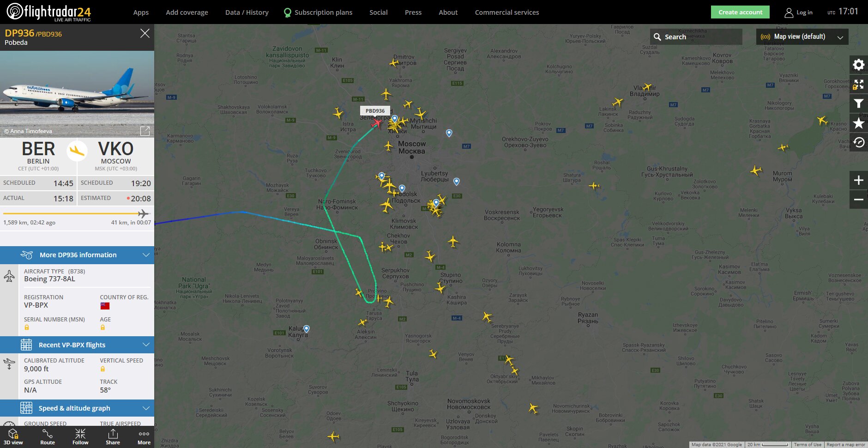Open the map filter funnel icon

pyautogui.click(x=859, y=103)
